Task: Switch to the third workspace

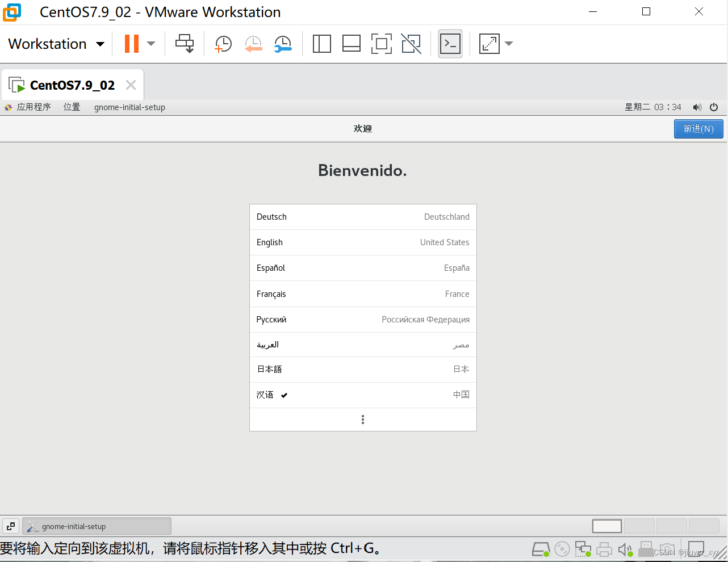Action: coord(672,526)
